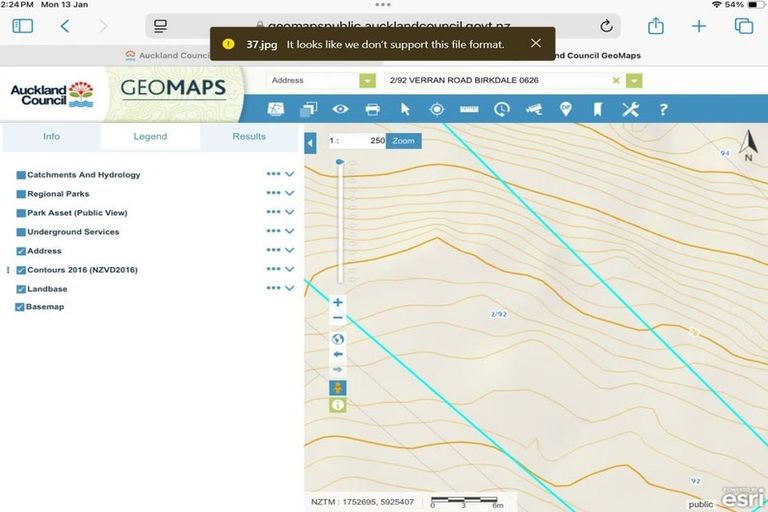Click the print map icon
The height and width of the screenshot is (512, 768).
pos(372,109)
